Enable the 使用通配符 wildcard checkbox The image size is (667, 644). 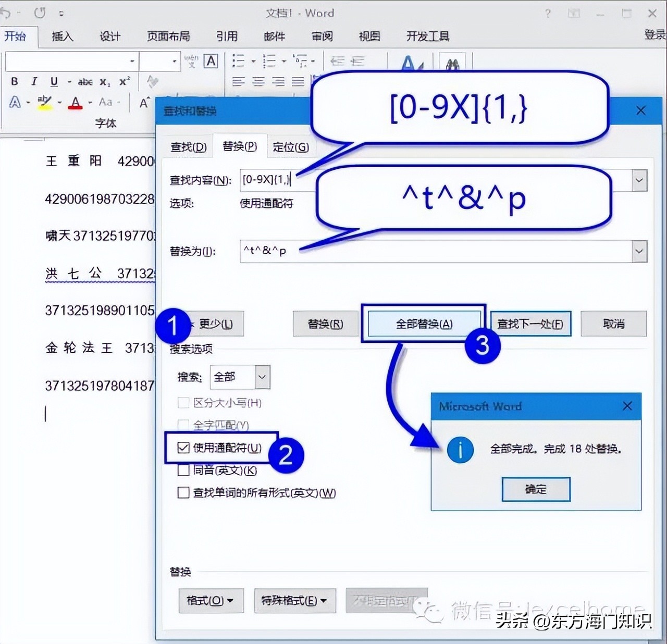coord(183,448)
